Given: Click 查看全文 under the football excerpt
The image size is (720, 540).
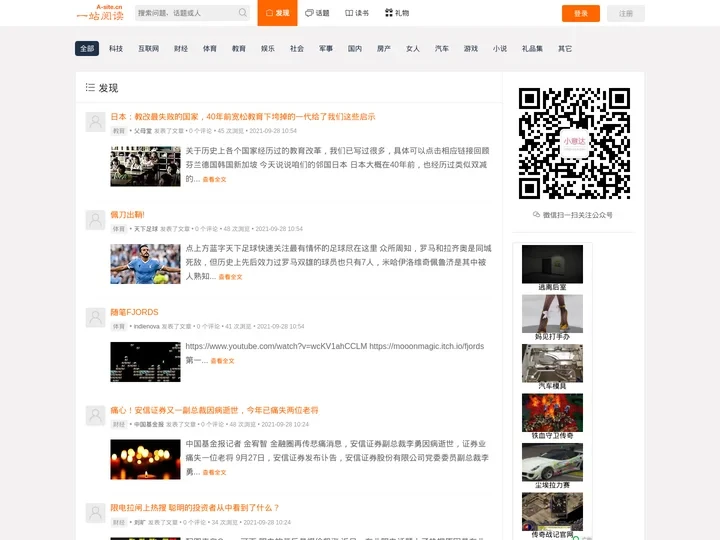Looking at the screenshot, I should 230,277.
